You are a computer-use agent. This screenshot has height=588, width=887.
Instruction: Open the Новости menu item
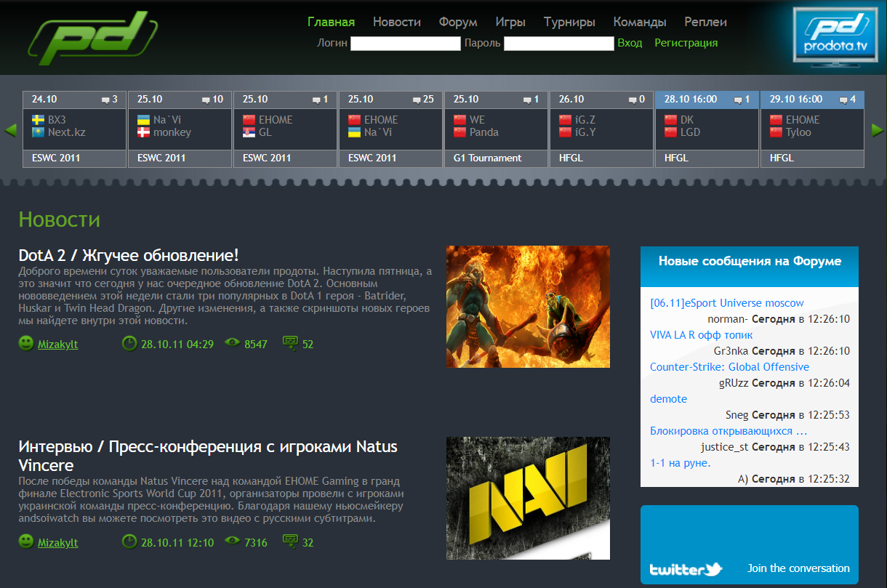pos(396,22)
